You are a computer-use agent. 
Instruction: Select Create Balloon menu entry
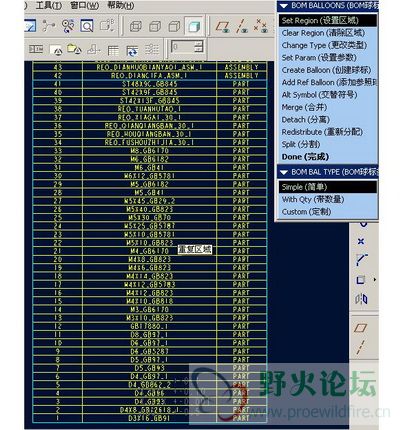click(x=326, y=70)
